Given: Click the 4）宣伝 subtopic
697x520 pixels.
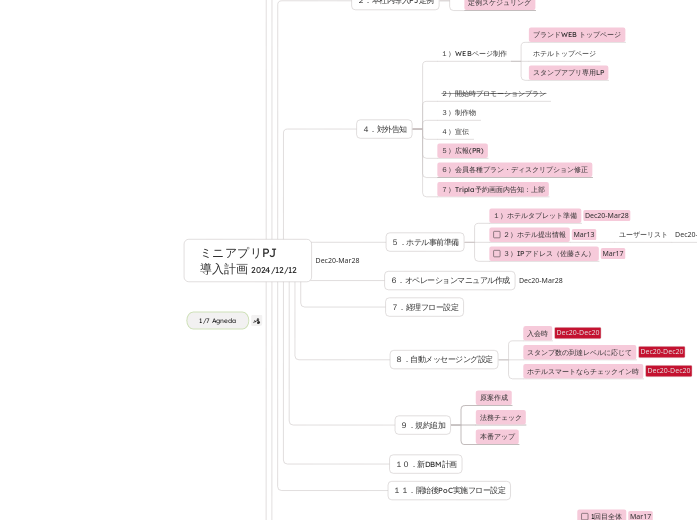Looking at the screenshot, I should pos(455,132).
